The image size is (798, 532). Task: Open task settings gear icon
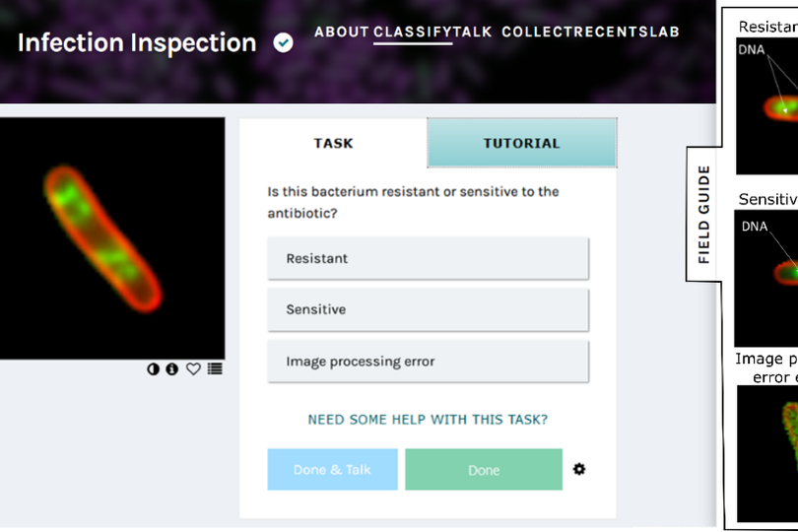tap(579, 469)
